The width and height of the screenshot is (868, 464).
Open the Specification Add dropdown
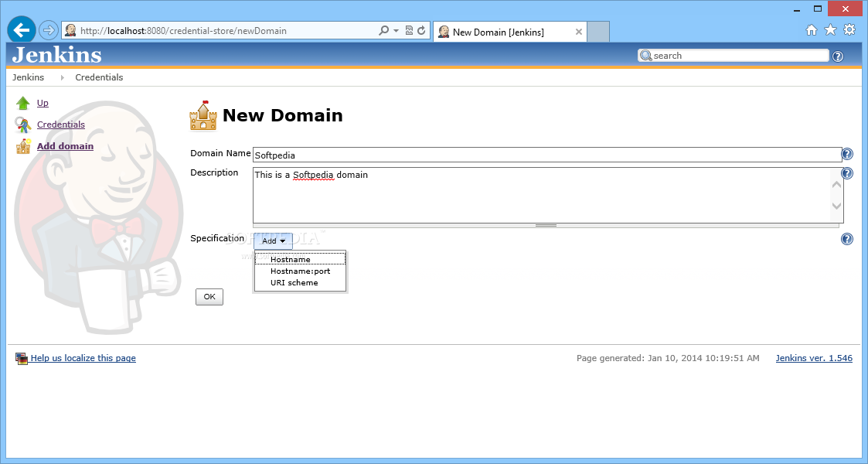click(x=273, y=241)
